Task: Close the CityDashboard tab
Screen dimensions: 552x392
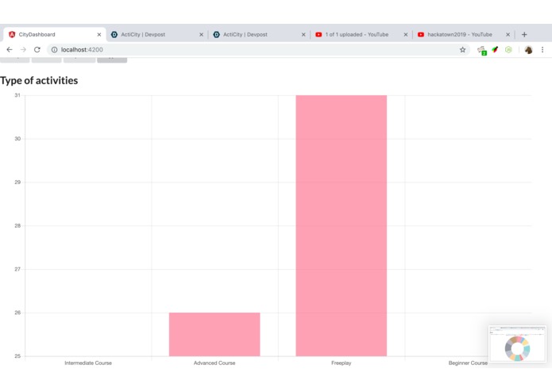Action: [x=99, y=34]
